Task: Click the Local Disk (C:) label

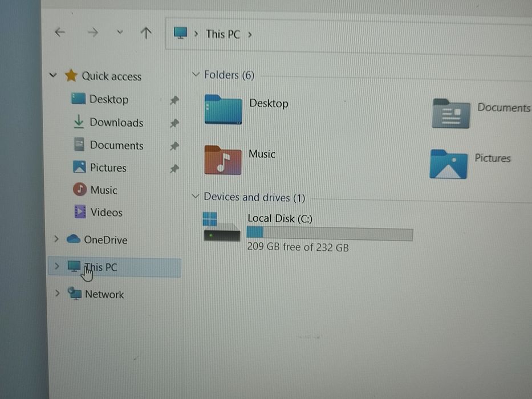Action: click(280, 218)
